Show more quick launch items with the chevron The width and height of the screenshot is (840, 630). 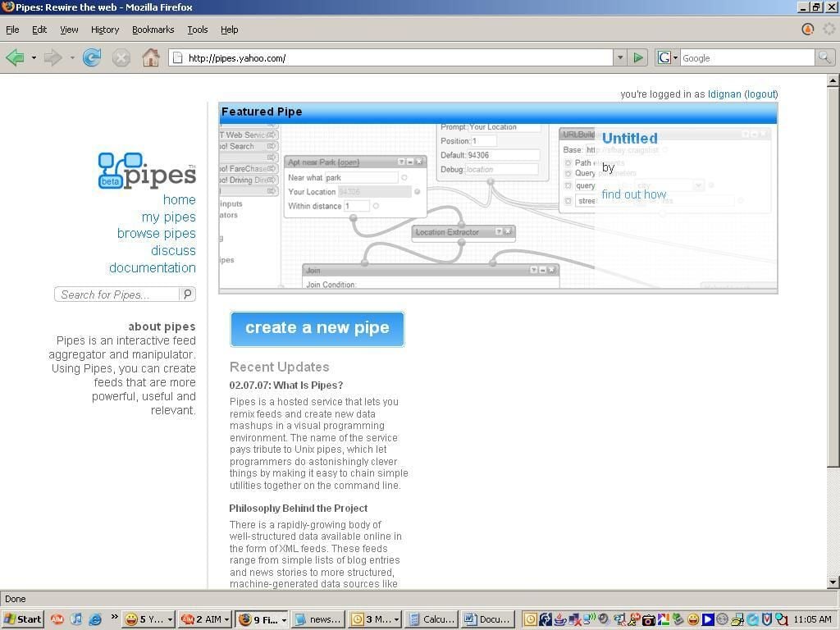coord(114,617)
